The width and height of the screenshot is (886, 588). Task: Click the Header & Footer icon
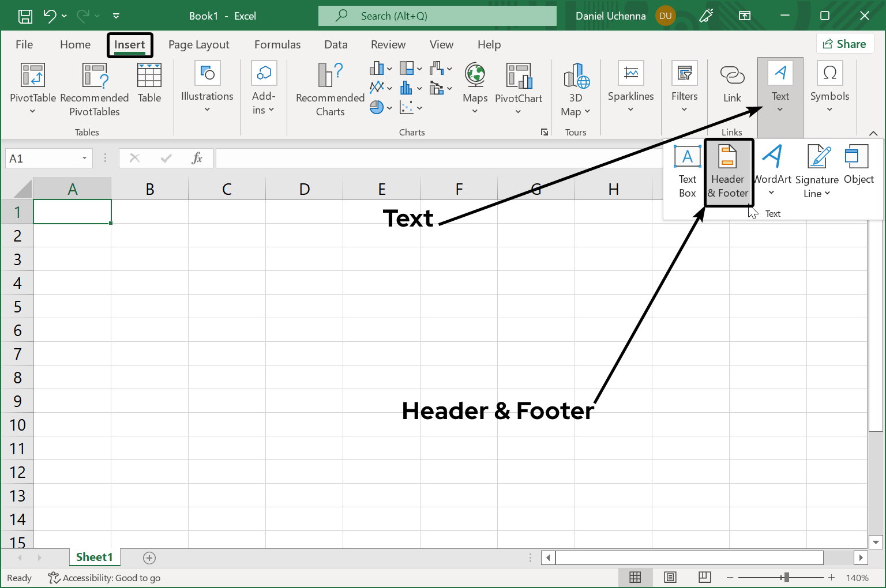point(728,172)
